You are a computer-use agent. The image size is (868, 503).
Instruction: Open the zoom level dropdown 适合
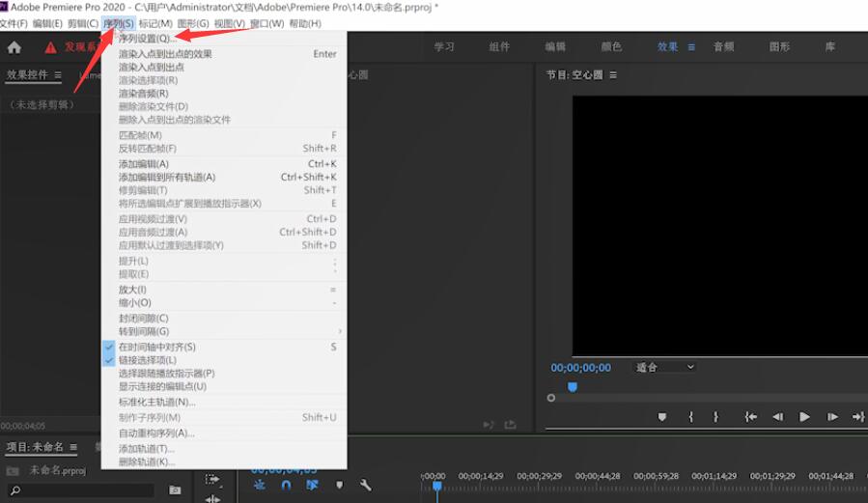(x=664, y=367)
